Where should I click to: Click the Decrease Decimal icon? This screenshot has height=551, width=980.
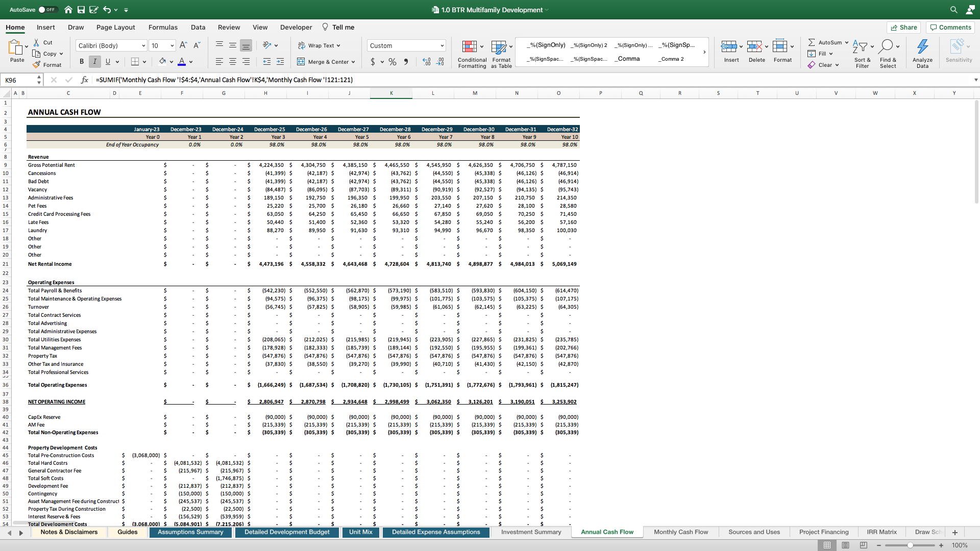(440, 62)
